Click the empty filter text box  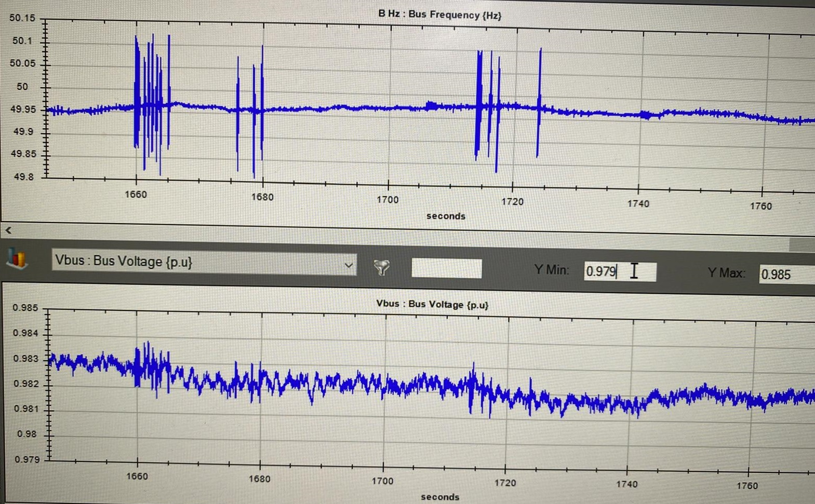coord(447,268)
